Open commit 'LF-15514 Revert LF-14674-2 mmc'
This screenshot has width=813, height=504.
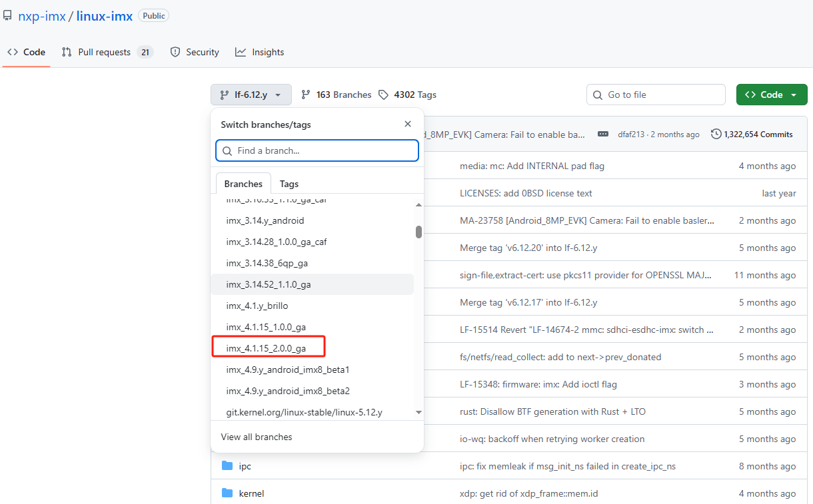586,330
